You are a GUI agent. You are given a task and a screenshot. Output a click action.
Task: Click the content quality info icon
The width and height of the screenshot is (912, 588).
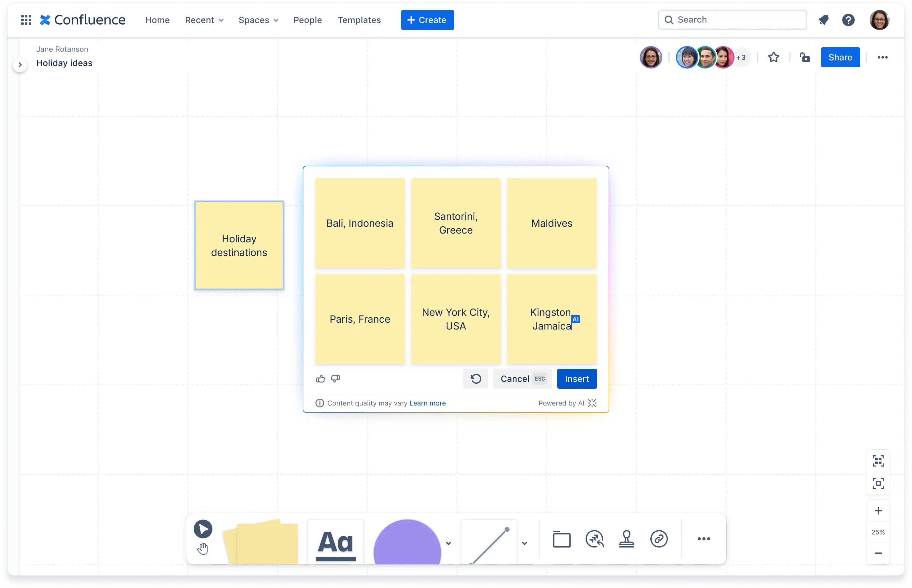(x=320, y=403)
